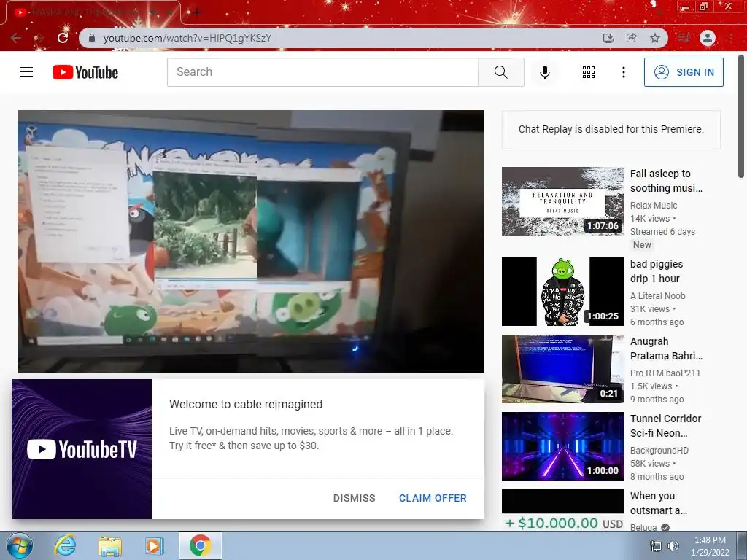The height and width of the screenshot is (560, 747).
Task: Open the blue screen video thumbnail
Action: pyautogui.click(x=562, y=368)
